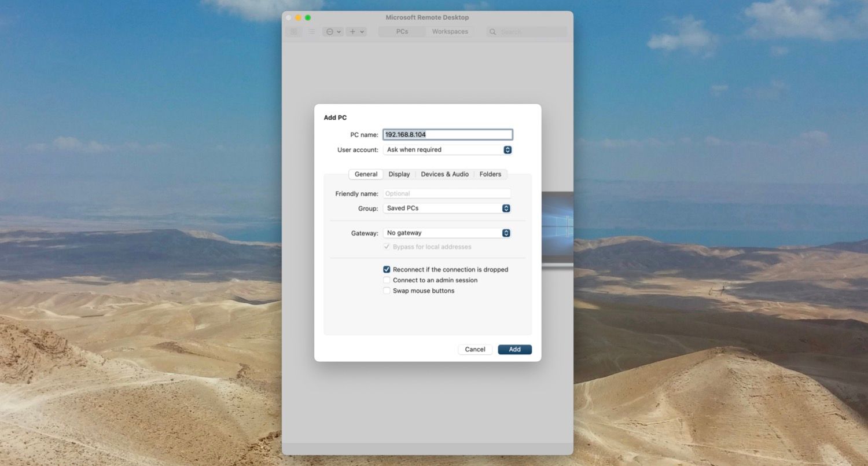Zoom the Remote Desktop window with green button
Viewport: 868px width, 466px height.
click(308, 18)
